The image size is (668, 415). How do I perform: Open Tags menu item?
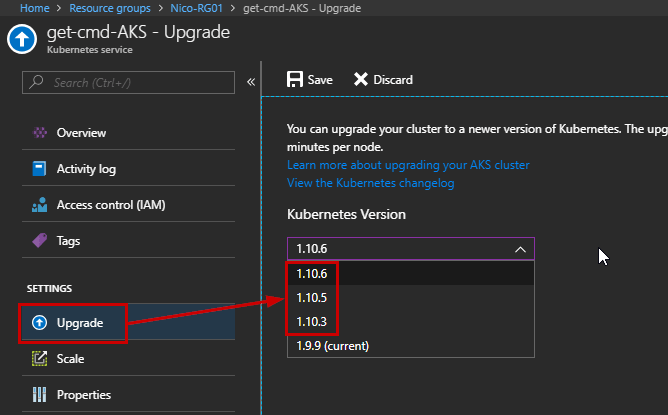[128, 241]
